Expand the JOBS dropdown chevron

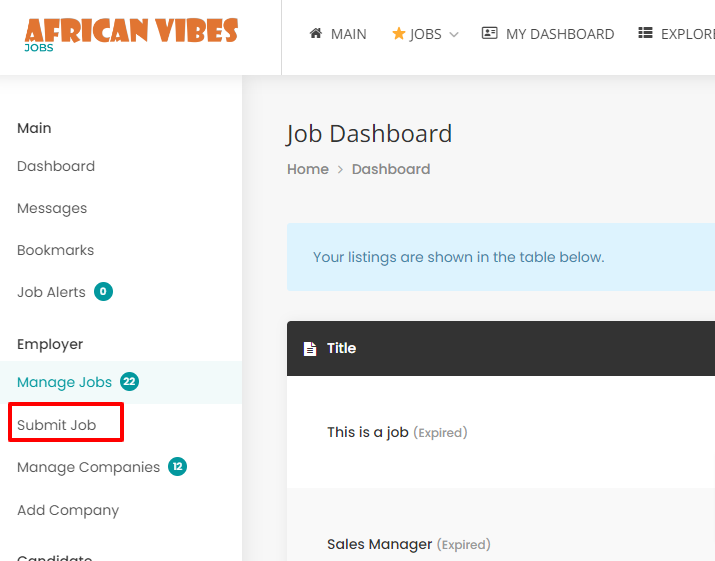[x=454, y=34]
